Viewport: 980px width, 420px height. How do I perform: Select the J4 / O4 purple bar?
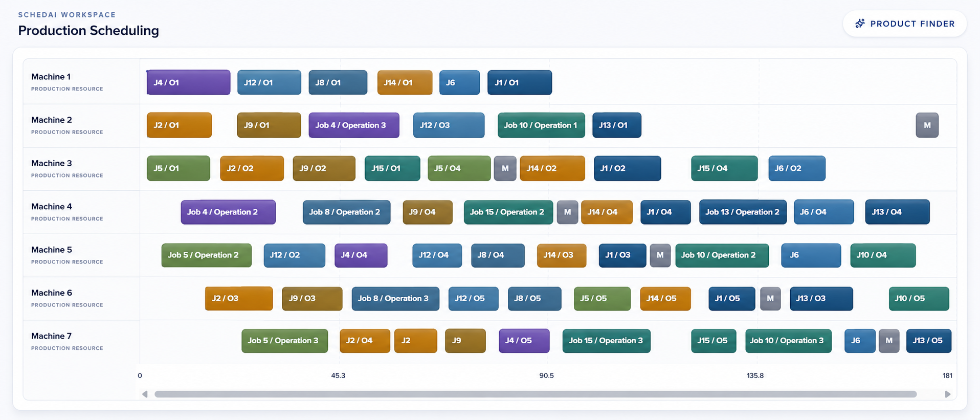pyautogui.click(x=361, y=255)
